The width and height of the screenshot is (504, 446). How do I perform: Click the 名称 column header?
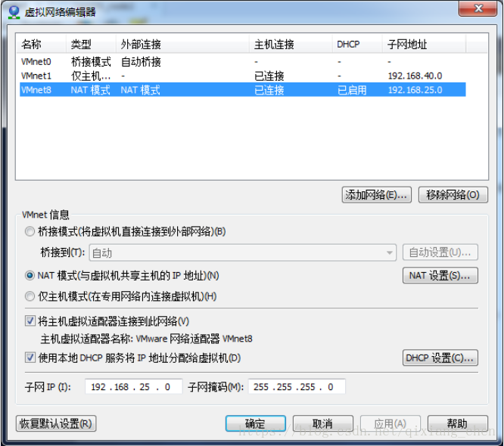tap(41, 45)
